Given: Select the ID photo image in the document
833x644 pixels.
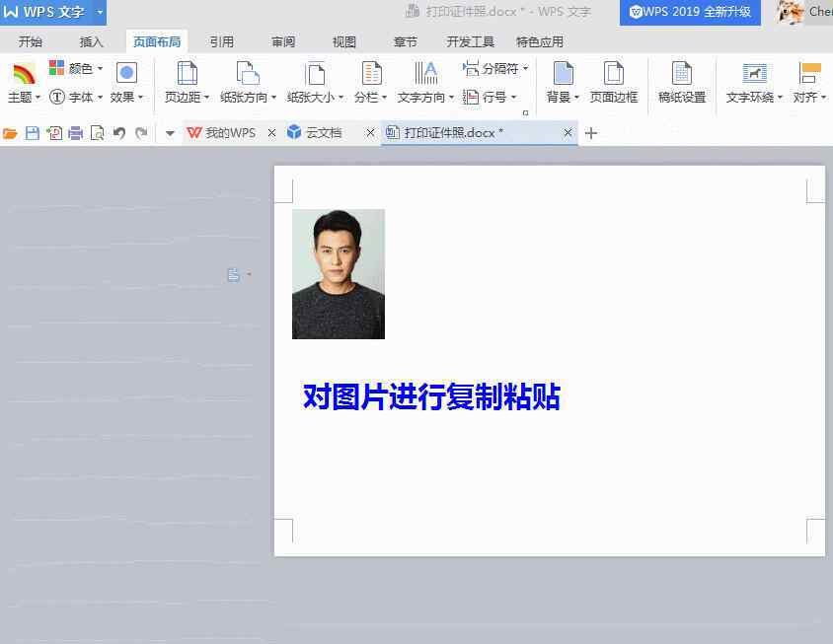Looking at the screenshot, I should coord(339,274).
